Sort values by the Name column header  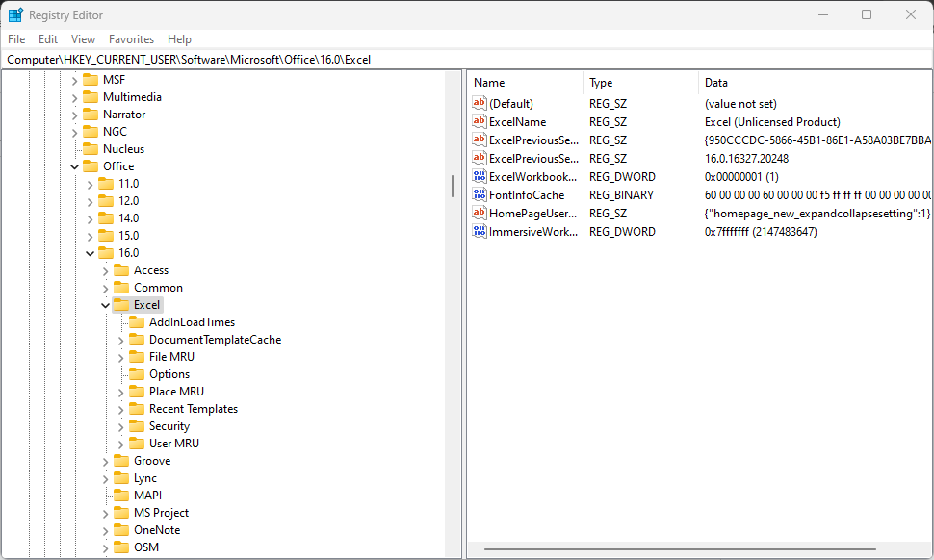(x=525, y=83)
